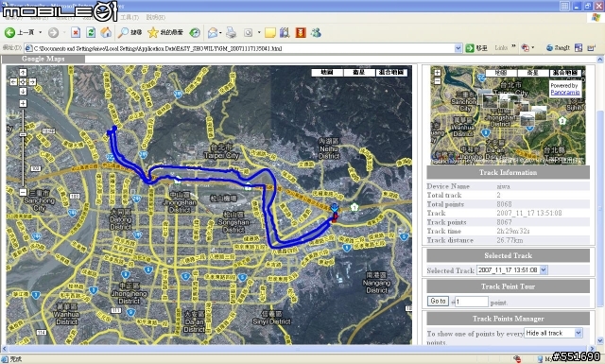Select the 2h29m32s track time value
This screenshot has width=605, height=364.
coord(513,231)
